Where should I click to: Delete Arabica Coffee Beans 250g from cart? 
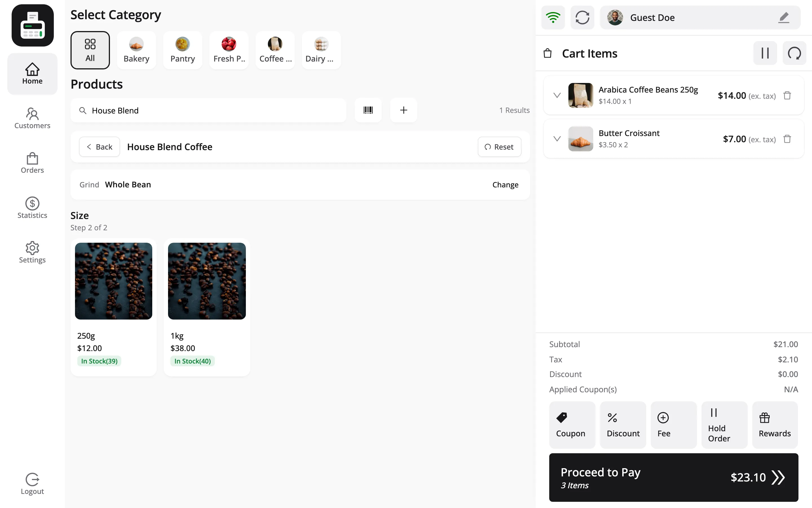click(x=787, y=96)
